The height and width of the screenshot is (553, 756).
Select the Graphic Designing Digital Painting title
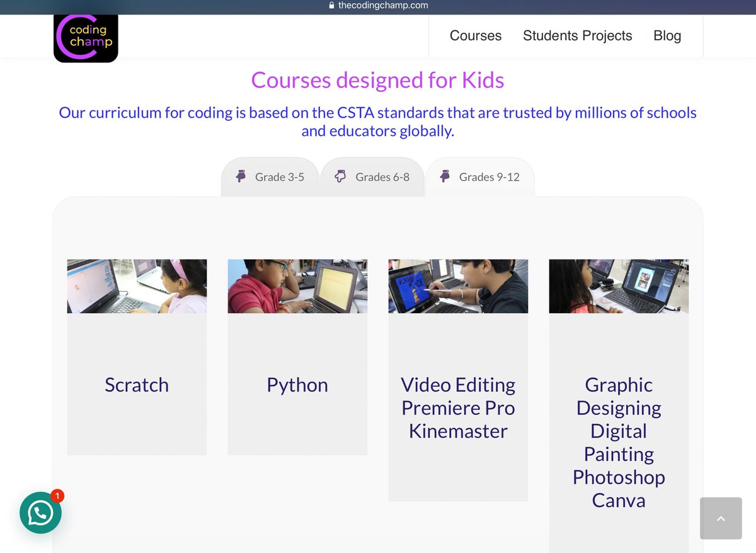coord(619,443)
